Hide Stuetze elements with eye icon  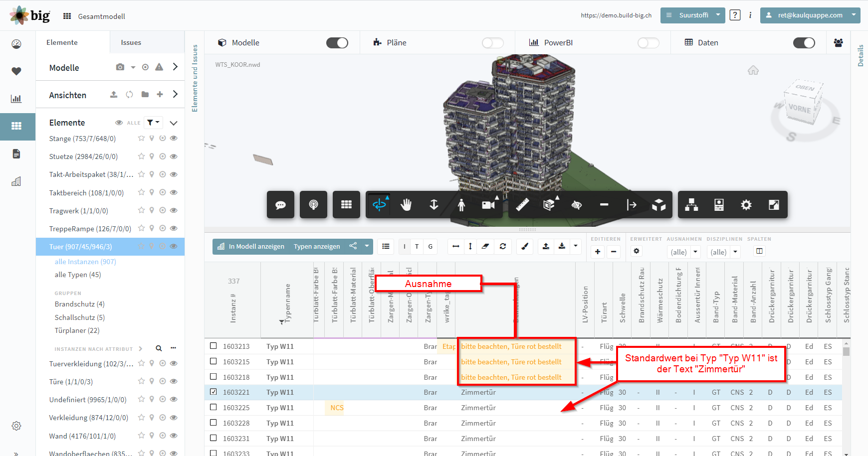pyautogui.click(x=174, y=156)
